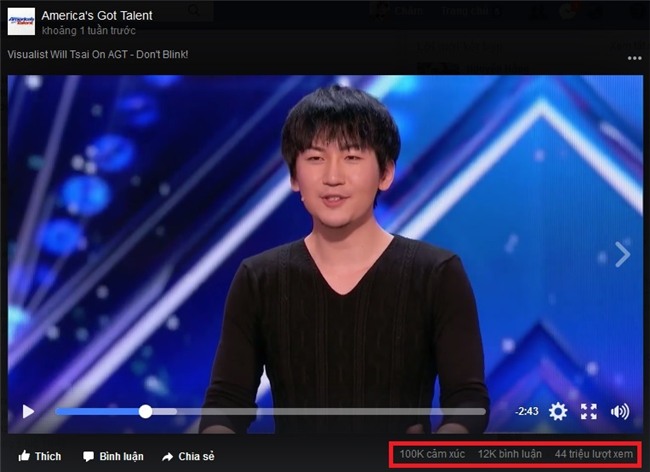Screen dimensions: 650x472
Task: Enter fullscreen mode with the expand icon
Action: point(589,411)
